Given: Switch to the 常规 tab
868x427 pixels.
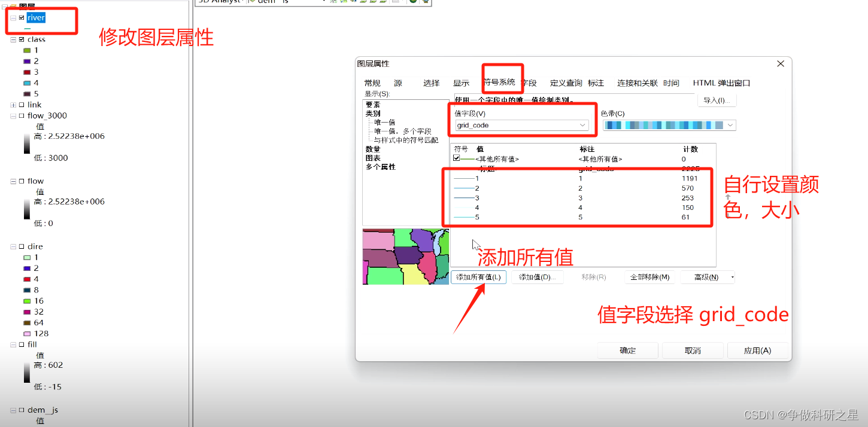Looking at the screenshot, I should [372, 83].
